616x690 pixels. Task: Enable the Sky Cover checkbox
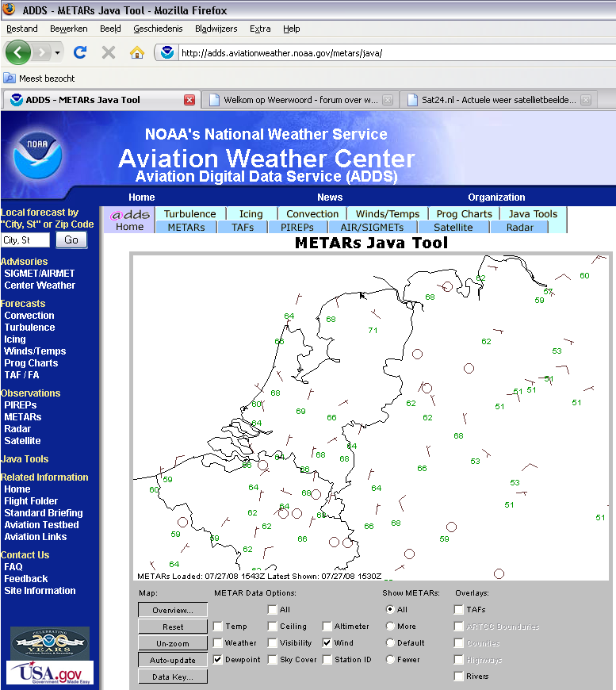(273, 660)
